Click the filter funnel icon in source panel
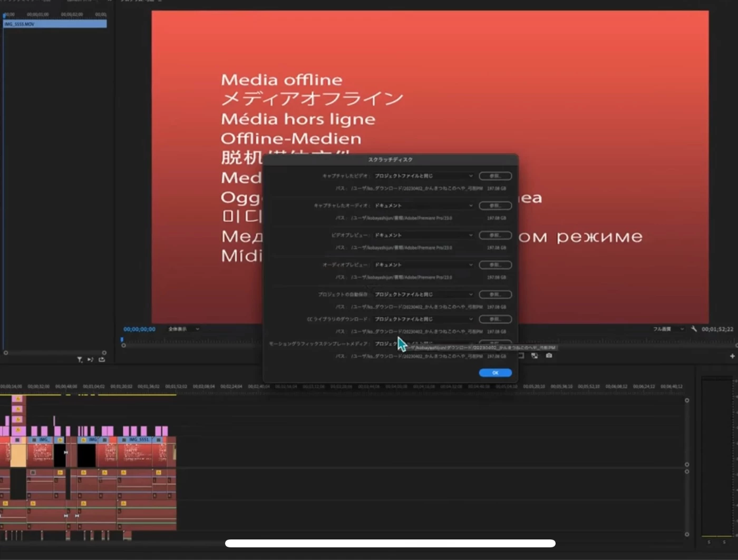This screenshot has width=738, height=560. point(80,360)
